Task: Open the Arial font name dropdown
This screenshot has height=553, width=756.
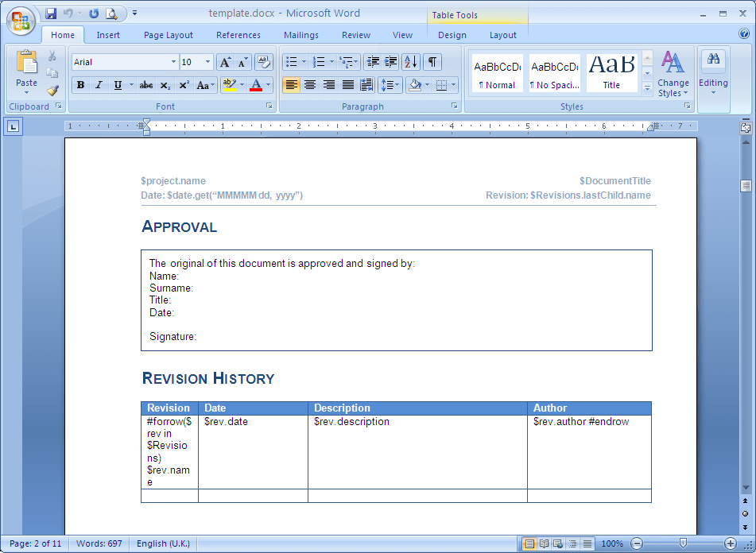Action: pyautogui.click(x=174, y=61)
